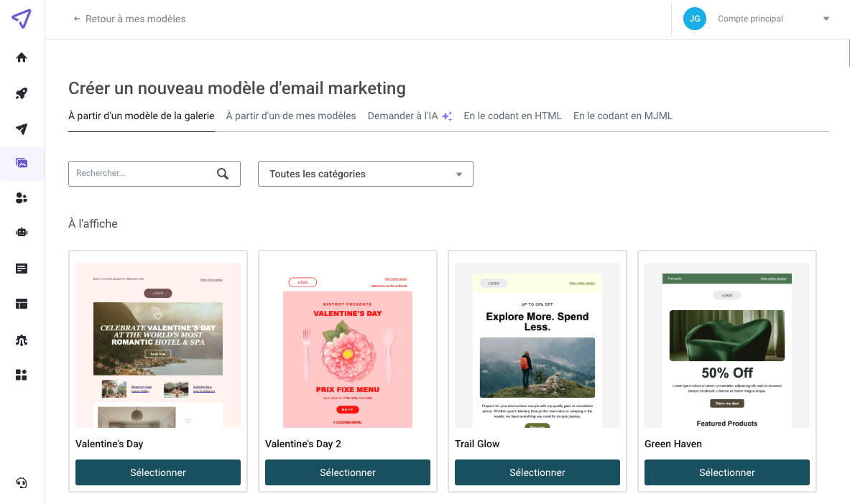850x504 pixels.
Task: Click the paper plane logo icon
Action: pyautogui.click(x=22, y=19)
